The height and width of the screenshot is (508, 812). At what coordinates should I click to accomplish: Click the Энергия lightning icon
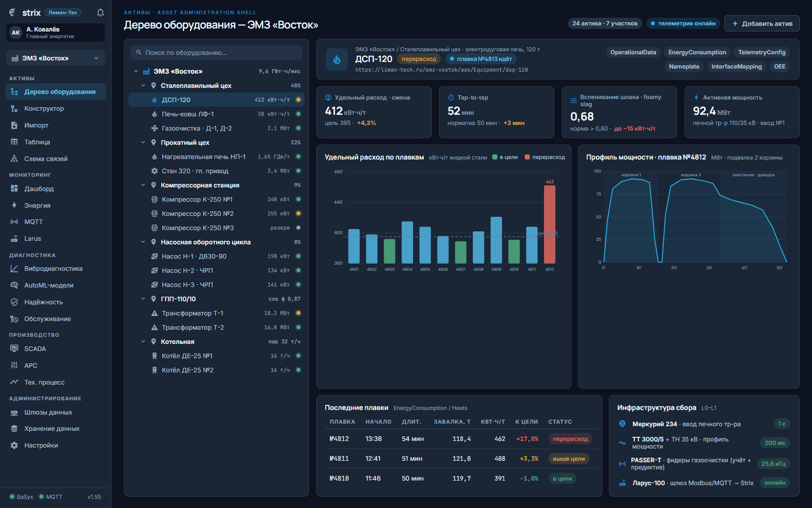pyautogui.click(x=14, y=205)
